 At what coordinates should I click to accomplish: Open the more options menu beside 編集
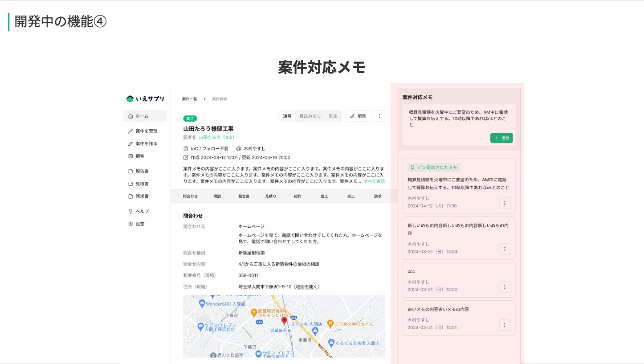click(379, 116)
